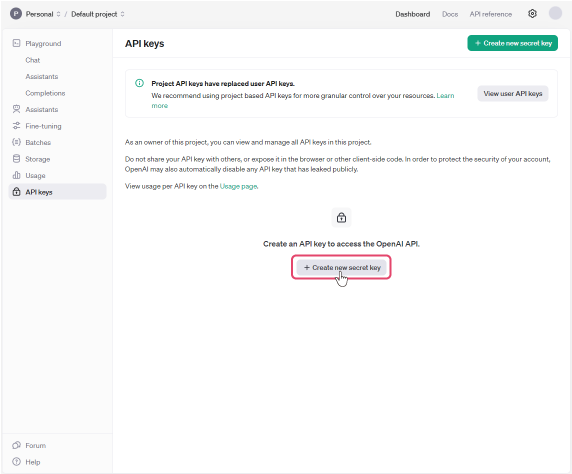The width and height of the screenshot is (572, 474).
Task: Click the Forum label in the sidebar
Action: tap(35, 446)
